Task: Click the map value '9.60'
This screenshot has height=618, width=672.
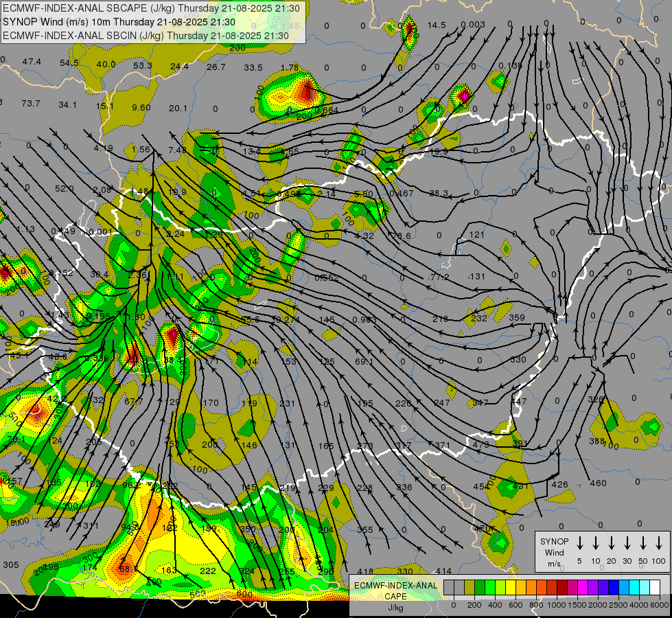Action: pyautogui.click(x=141, y=107)
